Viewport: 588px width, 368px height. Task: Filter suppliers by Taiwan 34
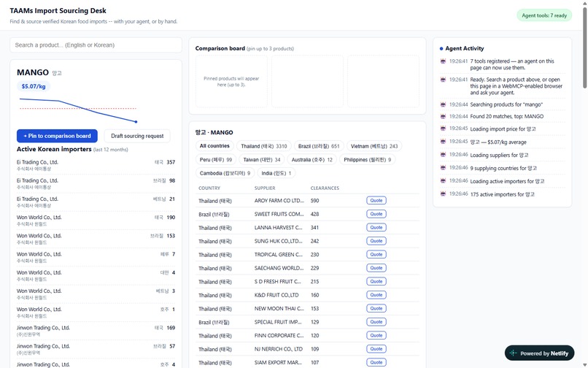pyautogui.click(x=262, y=160)
